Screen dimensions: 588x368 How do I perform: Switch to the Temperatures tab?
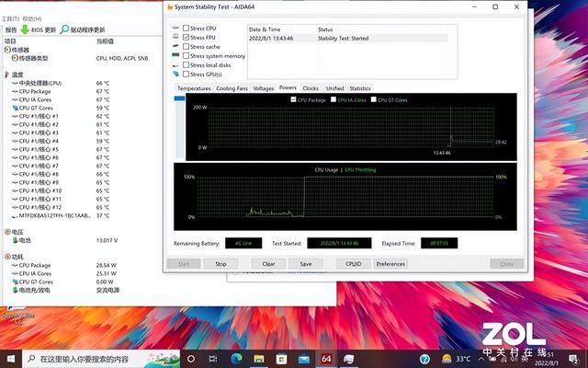tap(194, 88)
